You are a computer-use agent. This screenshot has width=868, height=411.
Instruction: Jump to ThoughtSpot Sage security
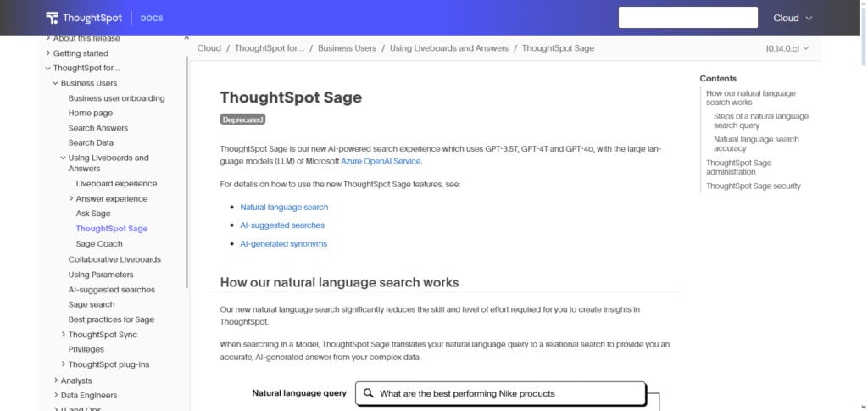(753, 186)
